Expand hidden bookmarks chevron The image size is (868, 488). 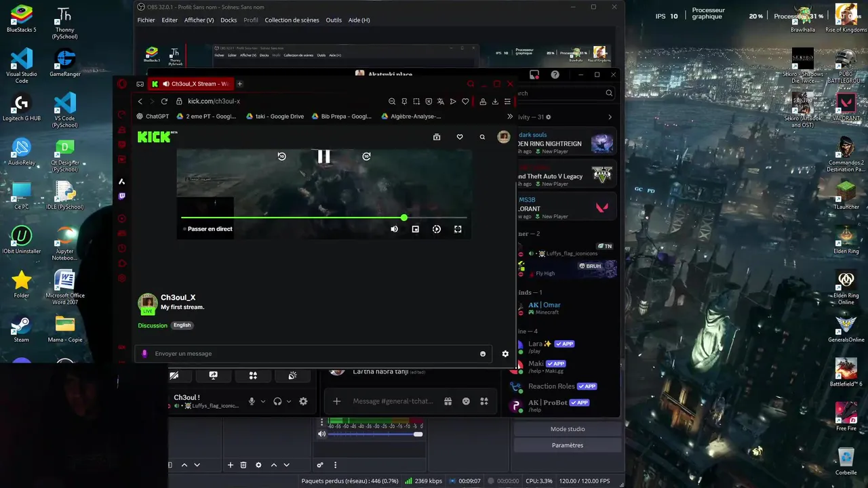(x=510, y=117)
